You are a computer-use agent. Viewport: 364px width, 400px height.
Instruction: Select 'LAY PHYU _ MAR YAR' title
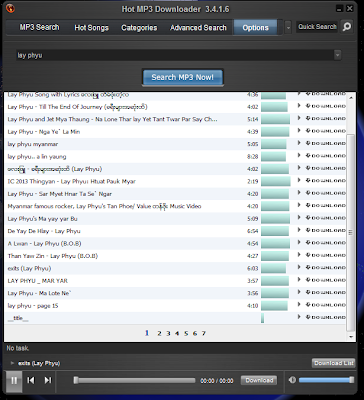(38, 281)
